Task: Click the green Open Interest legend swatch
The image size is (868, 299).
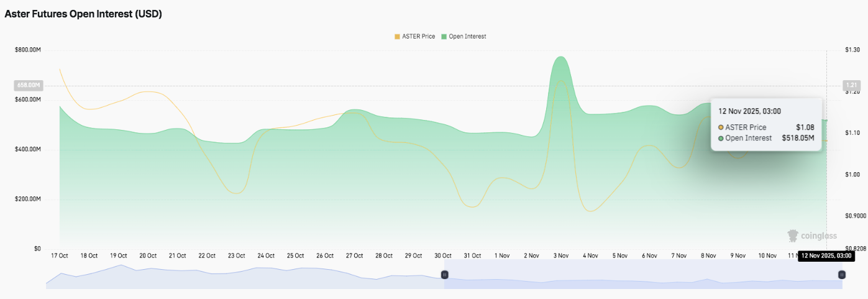Action: 444,37
